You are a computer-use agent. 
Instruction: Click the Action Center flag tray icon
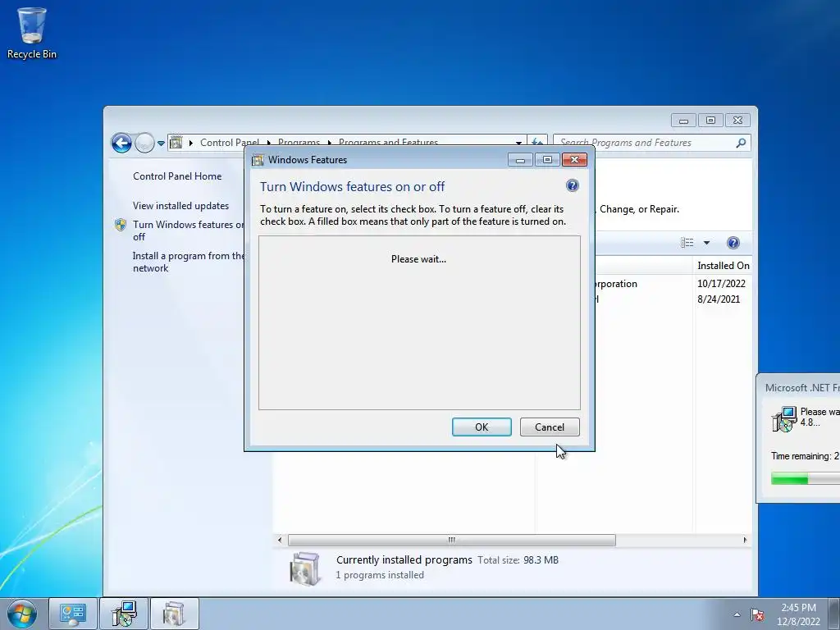coord(757,614)
